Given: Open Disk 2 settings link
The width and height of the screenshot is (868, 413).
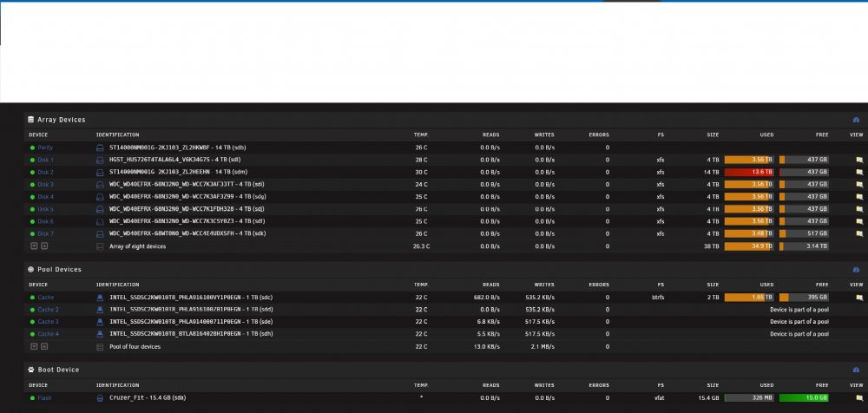Looking at the screenshot, I should [x=45, y=172].
